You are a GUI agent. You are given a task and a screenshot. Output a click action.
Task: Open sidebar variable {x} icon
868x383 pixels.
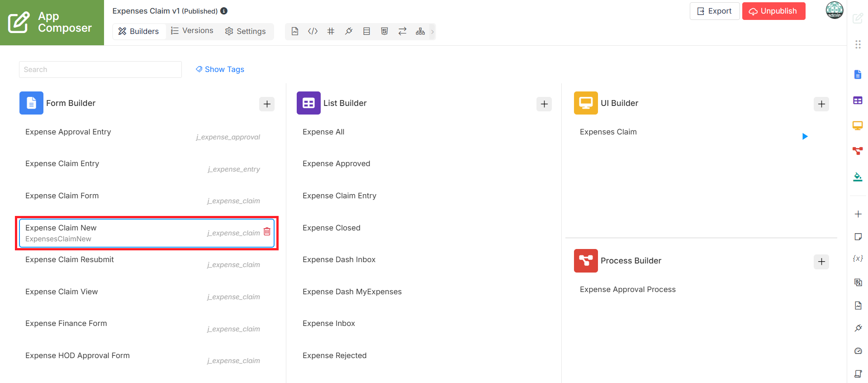click(858, 259)
